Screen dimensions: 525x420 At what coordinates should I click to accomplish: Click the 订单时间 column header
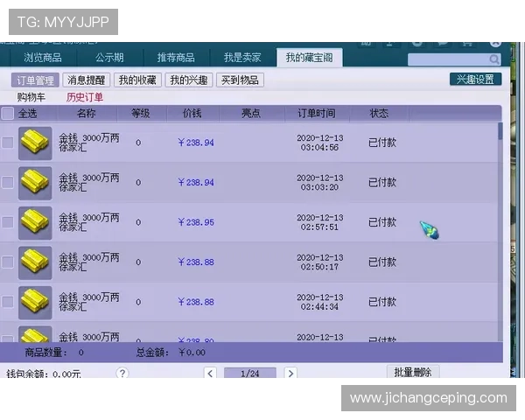coord(317,113)
